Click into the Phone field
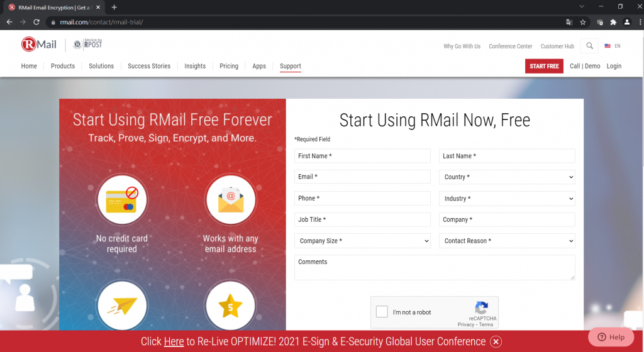Screen dimensions: 644x352 tap(362, 198)
